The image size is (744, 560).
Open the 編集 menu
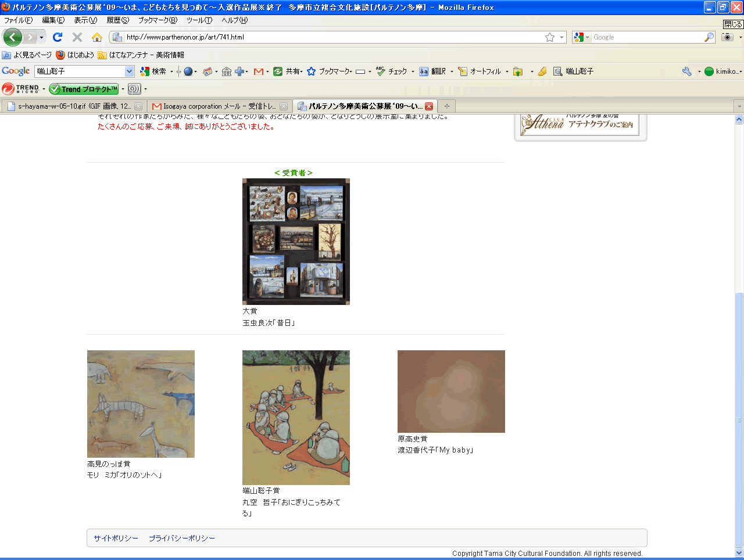pyautogui.click(x=53, y=20)
